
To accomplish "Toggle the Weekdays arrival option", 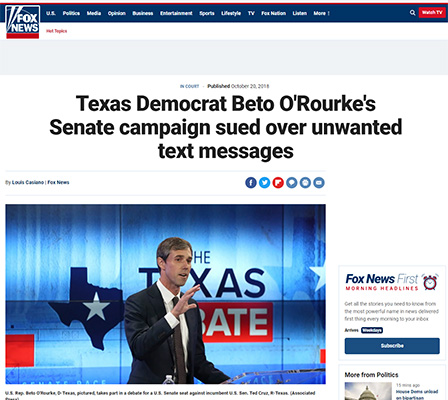I will pyautogui.click(x=372, y=330).
